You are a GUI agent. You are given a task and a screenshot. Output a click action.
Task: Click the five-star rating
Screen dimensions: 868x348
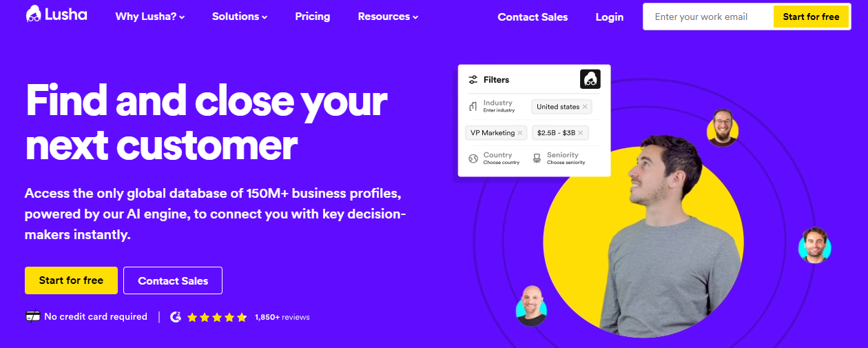point(217,318)
